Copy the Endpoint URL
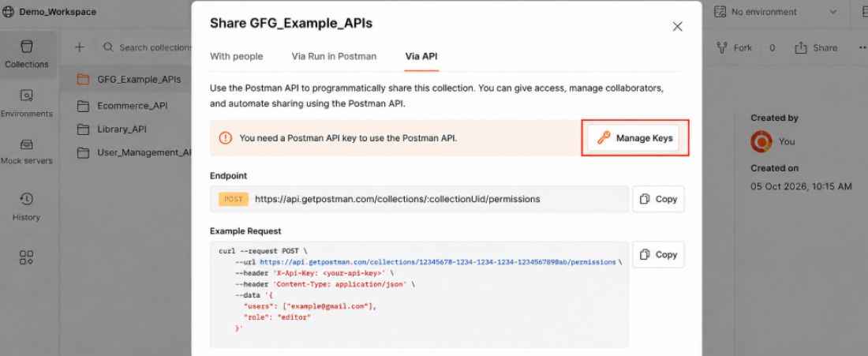The height and width of the screenshot is (356, 868). [658, 199]
